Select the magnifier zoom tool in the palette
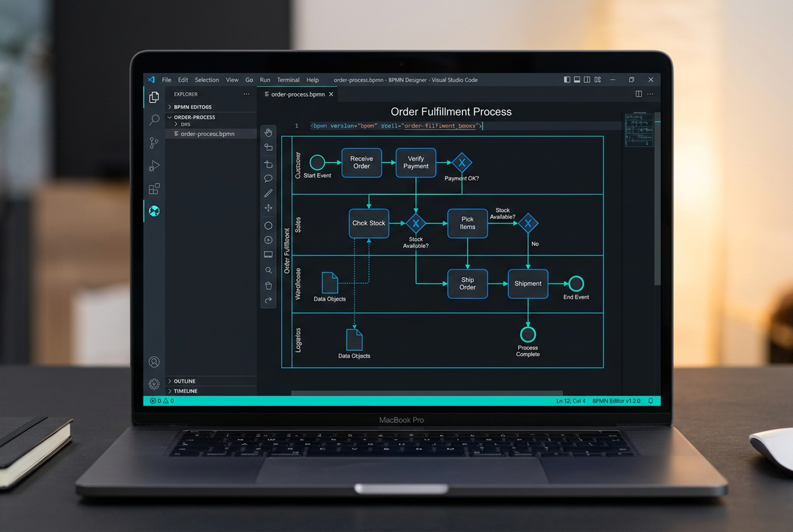This screenshot has width=793, height=532. tap(268, 270)
